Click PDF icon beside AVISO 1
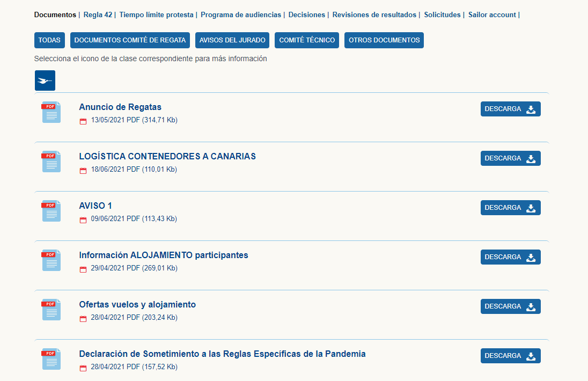Screen dimensions: 588x381 click(x=51, y=211)
